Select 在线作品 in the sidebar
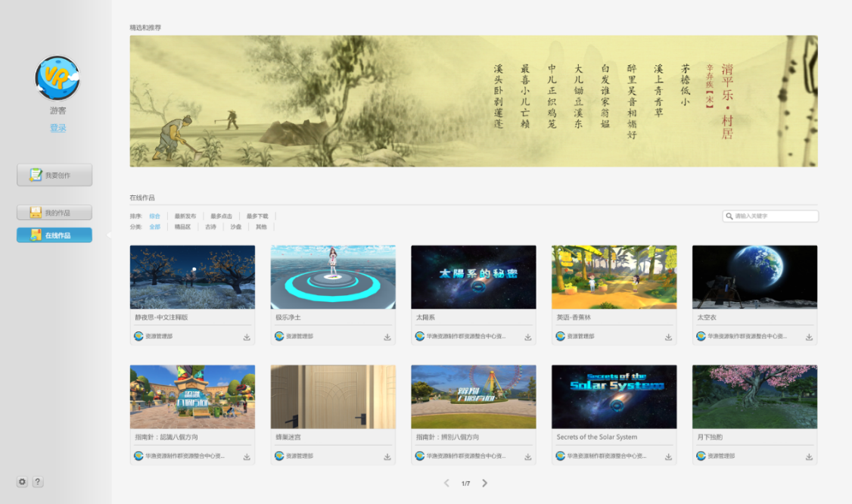Screen dimensions: 852x504 (x=54, y=235)
